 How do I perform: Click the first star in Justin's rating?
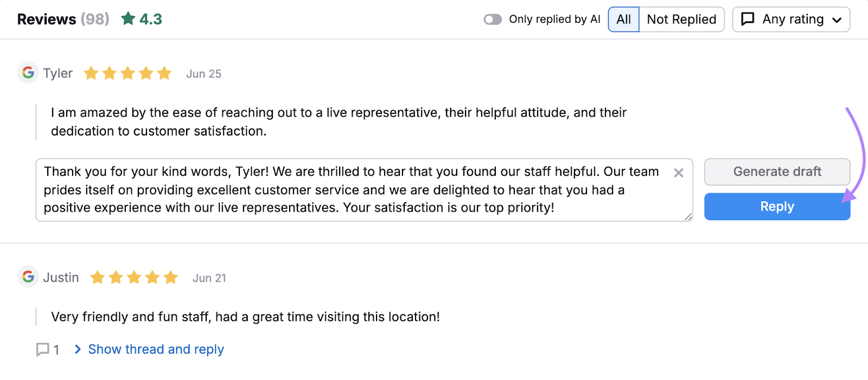pyautogui.click(x=98, y=277)
